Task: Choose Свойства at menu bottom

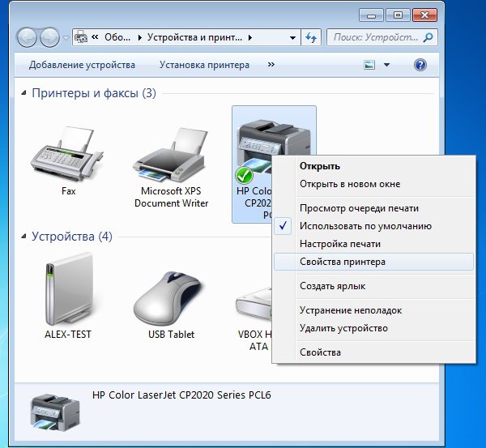Action: coord(373,352)
